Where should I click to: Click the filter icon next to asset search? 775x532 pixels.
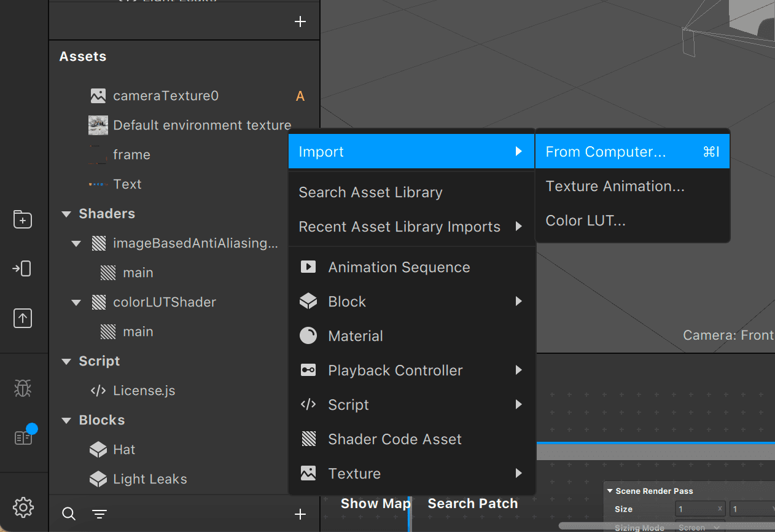click(x=99, y=514)
